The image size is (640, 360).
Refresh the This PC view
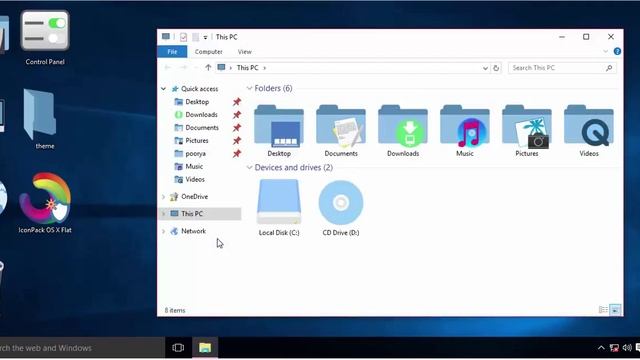[496, 68]
